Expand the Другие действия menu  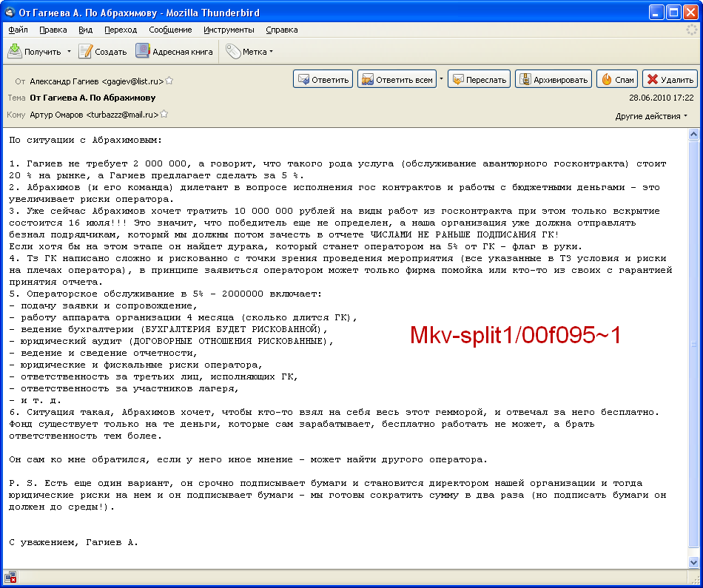click(x=651, y=116)
